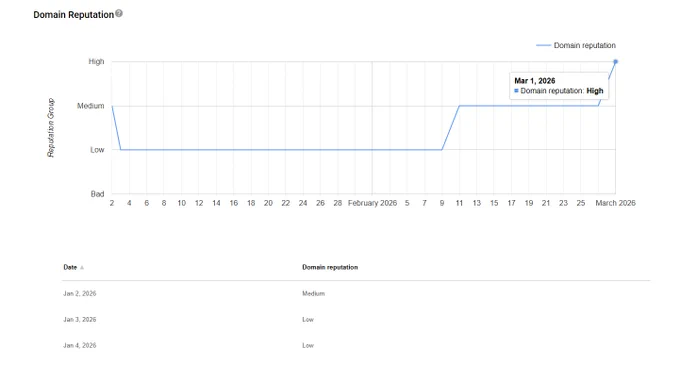Click the March 2026 axis label

(x=615, y=203)
